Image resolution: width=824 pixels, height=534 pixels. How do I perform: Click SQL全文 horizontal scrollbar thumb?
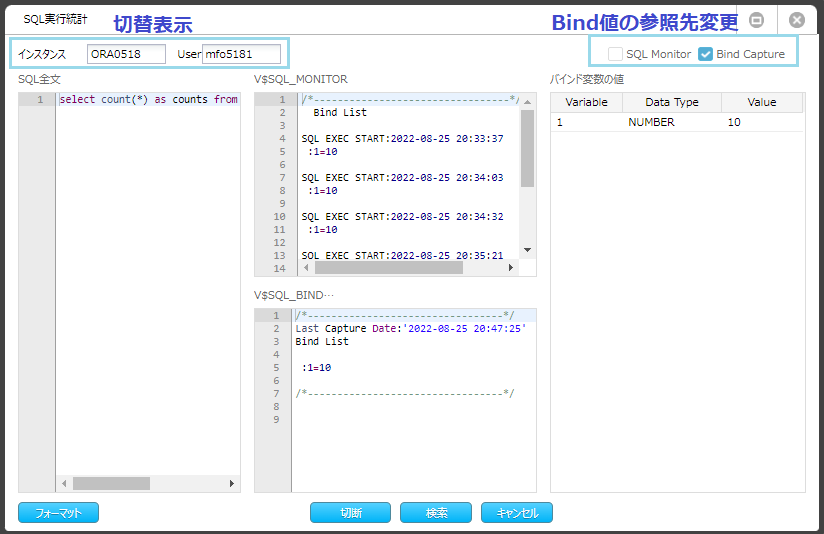point(111,484)
